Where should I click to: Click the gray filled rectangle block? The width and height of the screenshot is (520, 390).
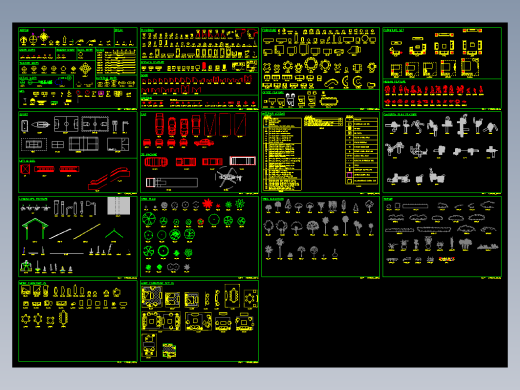[119, 206]
